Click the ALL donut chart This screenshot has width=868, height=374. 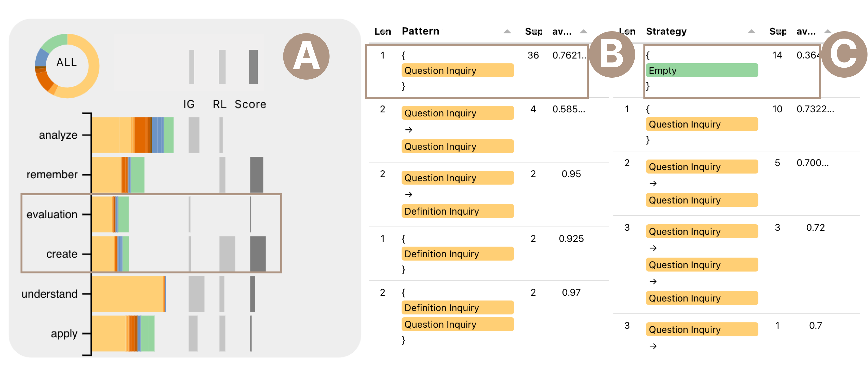click(x=67, y=66)
